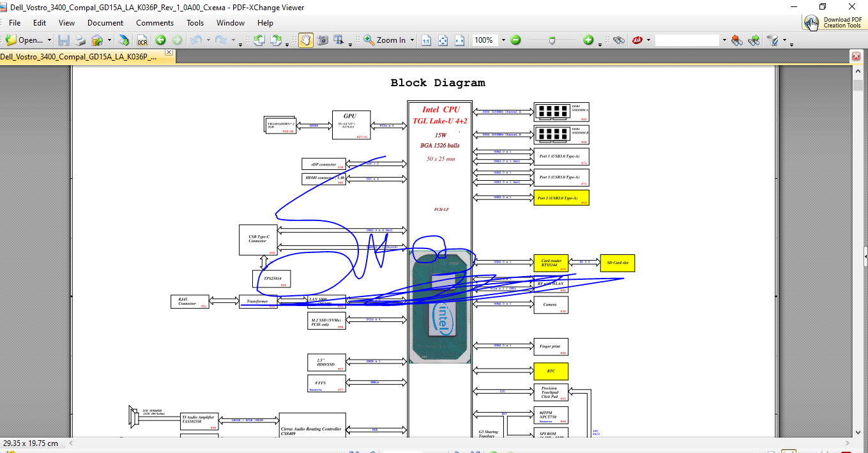Click the yellow SD Card slot block
The width and height of the screenshot is (868, 453).
tap(617, 263)
